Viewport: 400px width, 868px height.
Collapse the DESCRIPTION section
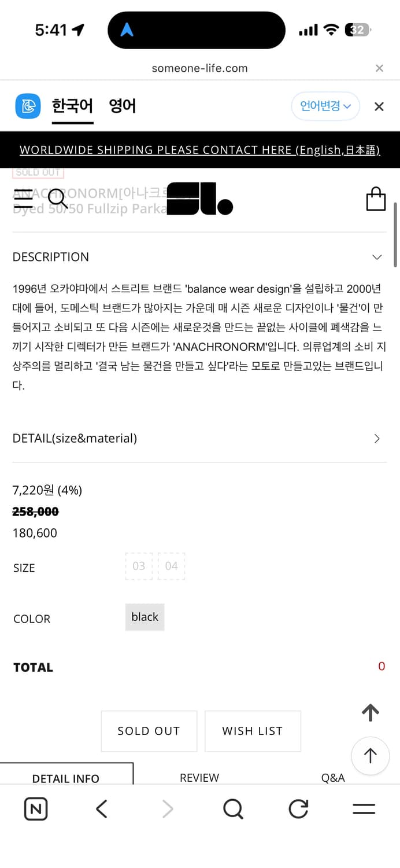click(x=376, y=257)
